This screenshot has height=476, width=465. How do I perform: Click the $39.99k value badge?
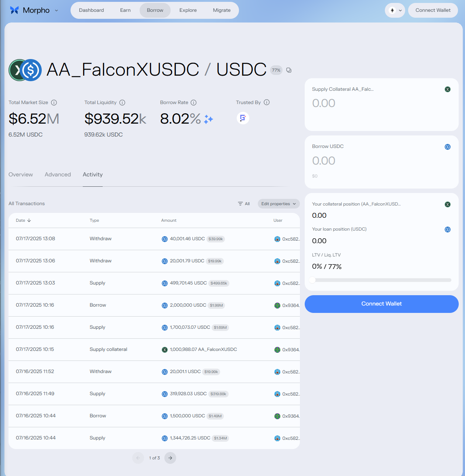[216, 239]
